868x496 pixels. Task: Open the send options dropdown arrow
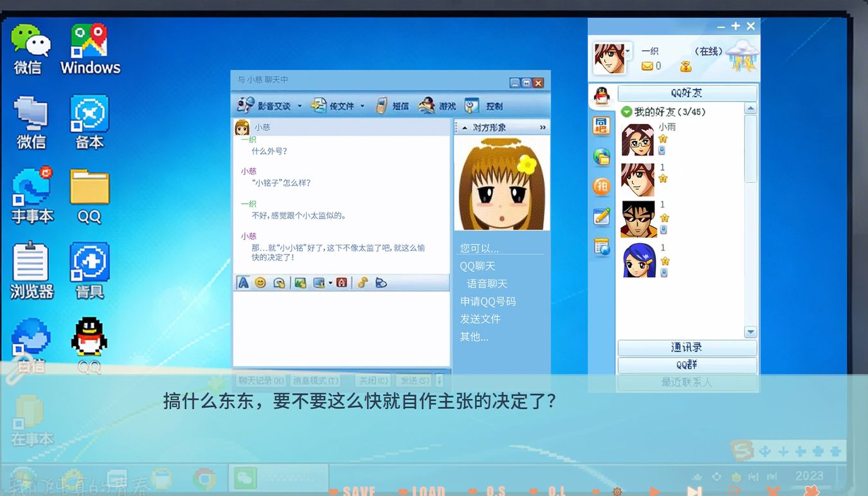[x=440, y=380]
